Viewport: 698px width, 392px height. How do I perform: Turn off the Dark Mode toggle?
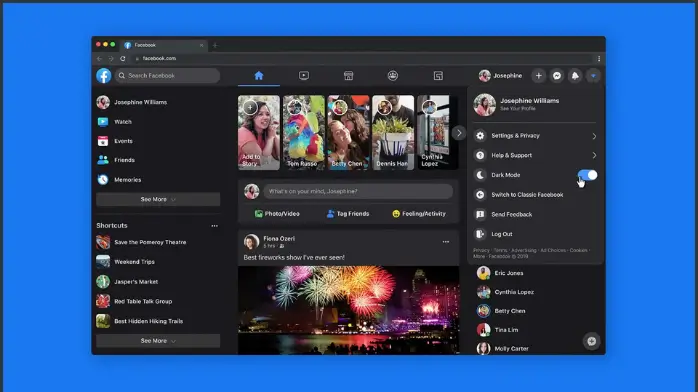pos(587,175)
